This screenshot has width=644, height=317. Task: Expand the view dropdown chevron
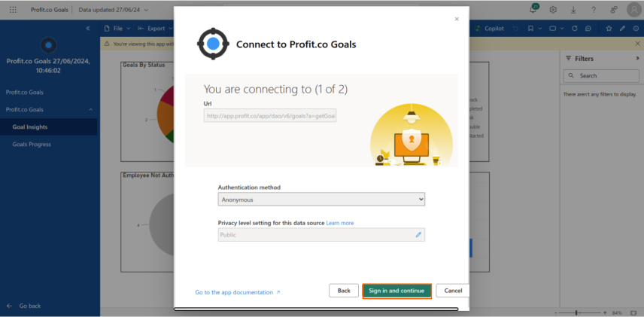pos(562,29)
